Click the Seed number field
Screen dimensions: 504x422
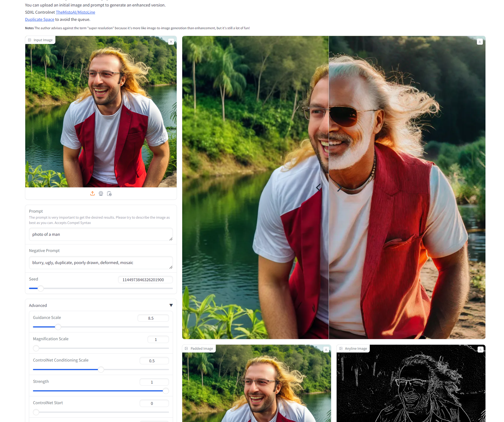(x=145, y=280)
